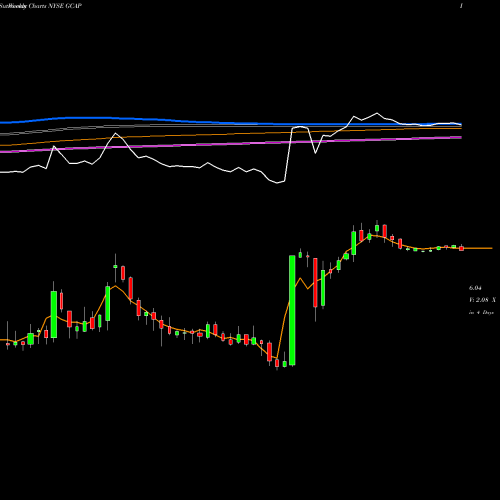Screen dimensions: 500x500
Task: Click the 'in 4 Days' label
Action: pyautogui.click(x=481, y=313)
